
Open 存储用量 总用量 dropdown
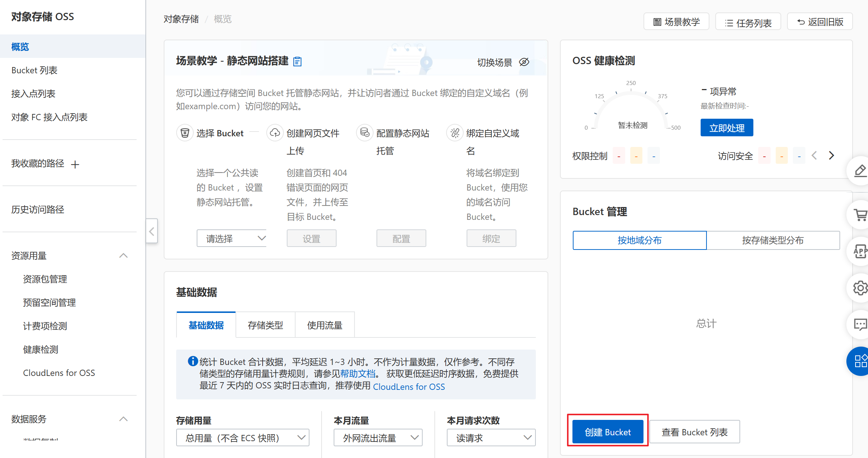[243, 437]
